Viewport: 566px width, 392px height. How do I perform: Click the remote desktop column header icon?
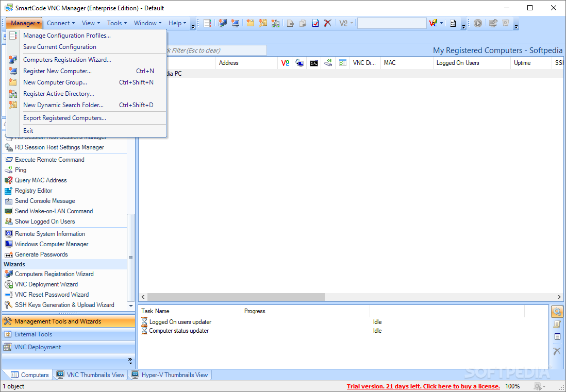point(299,63)
